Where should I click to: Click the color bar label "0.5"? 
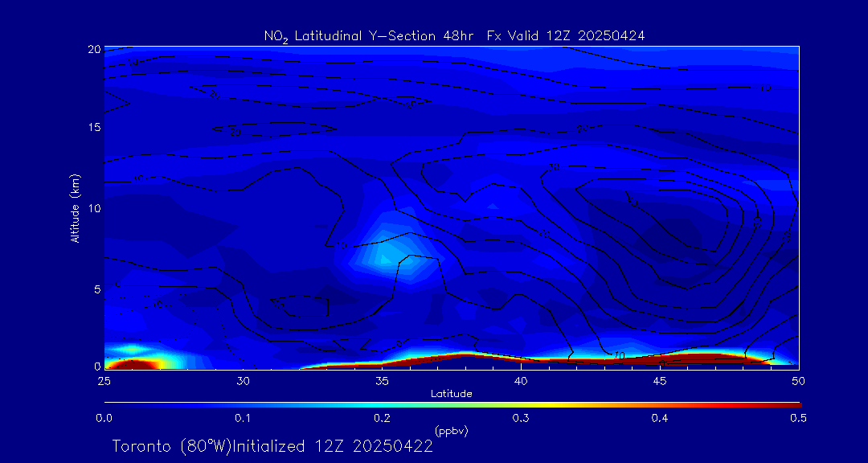coord(798,418)
